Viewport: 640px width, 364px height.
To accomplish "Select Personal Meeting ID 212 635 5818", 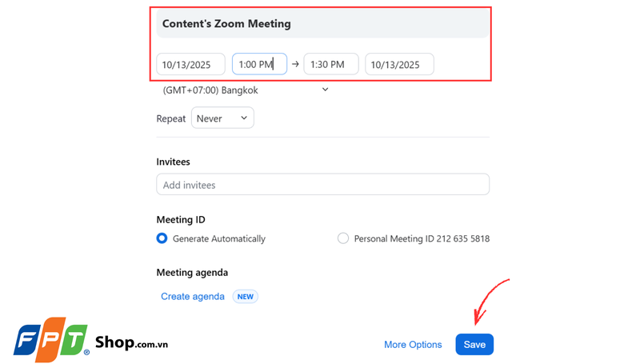I will pos(343,238).
